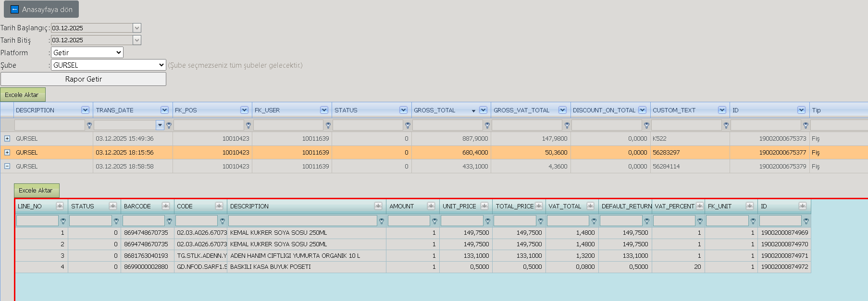Open the TRANS_DATE filter dropdown arrow
The width and height of the screenshot is (868, 301).
coord(160,125)
